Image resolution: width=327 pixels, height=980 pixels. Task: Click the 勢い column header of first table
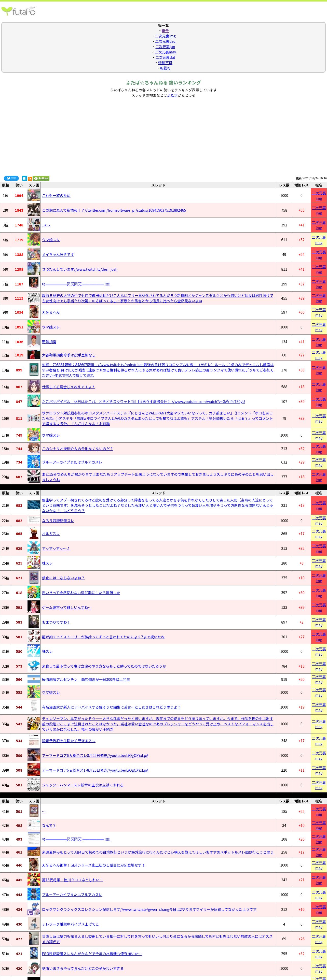pos(19,185)
